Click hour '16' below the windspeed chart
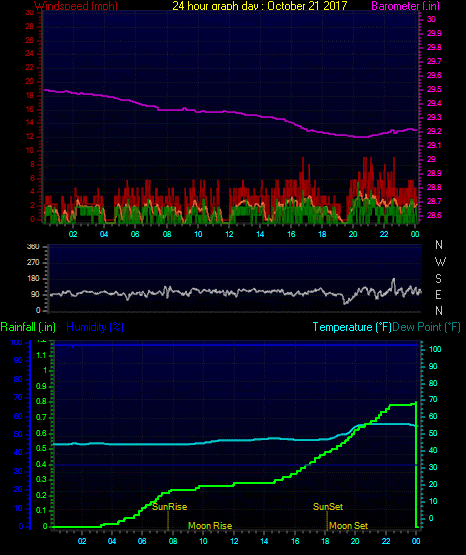Screen dimensions: 466x555 coord(291,234)
